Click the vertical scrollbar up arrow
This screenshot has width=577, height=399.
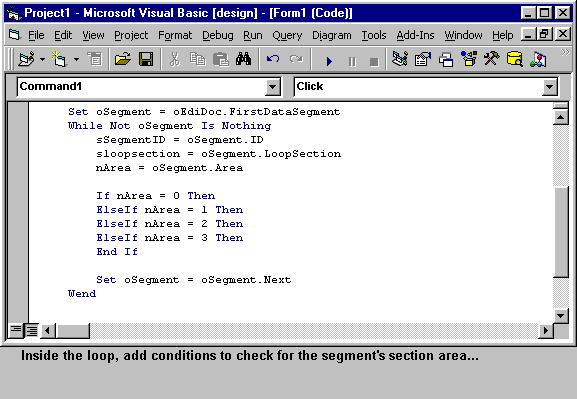point(560,118)
